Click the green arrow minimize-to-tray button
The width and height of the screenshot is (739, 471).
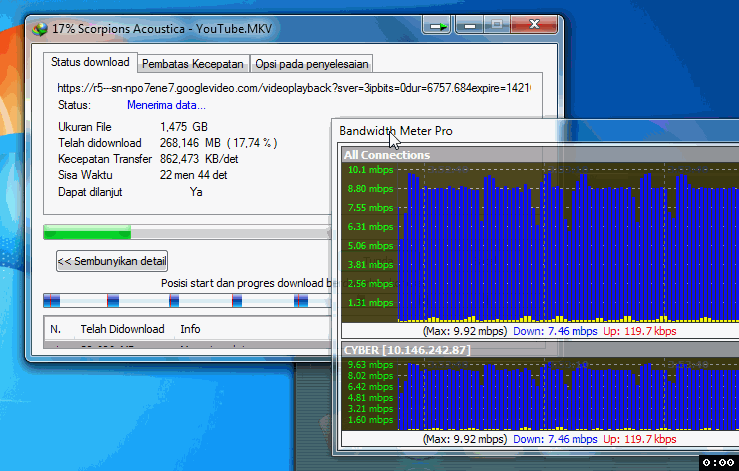(x=436, y=24)
